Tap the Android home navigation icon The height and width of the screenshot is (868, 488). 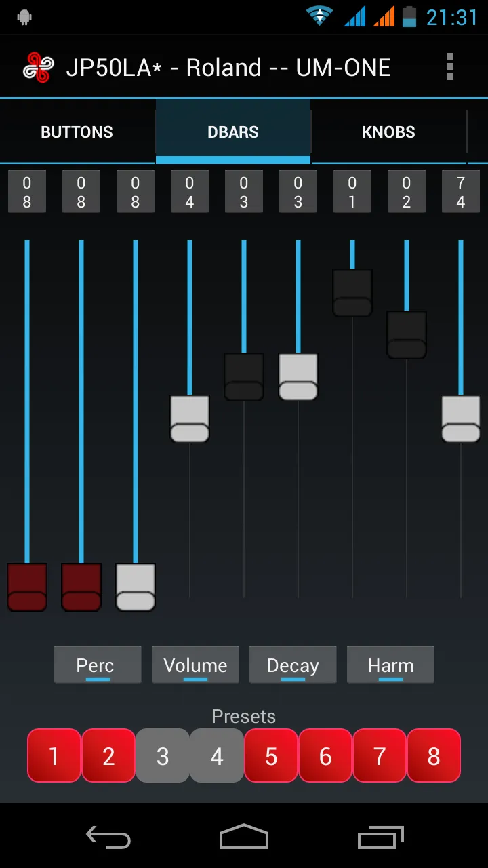[244, 836]
